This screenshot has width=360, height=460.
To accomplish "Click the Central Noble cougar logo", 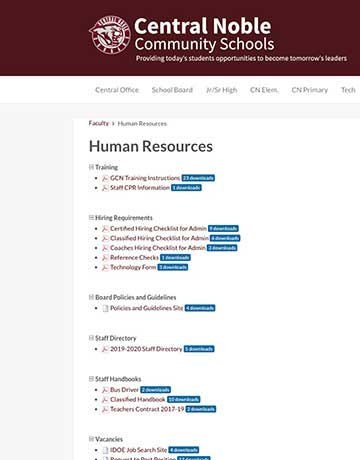I will (110, 35).
